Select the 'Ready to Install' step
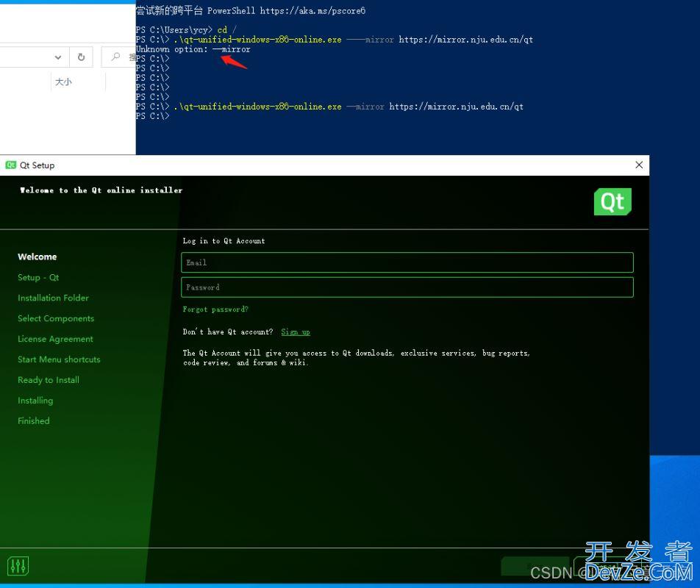 [49, 380]
